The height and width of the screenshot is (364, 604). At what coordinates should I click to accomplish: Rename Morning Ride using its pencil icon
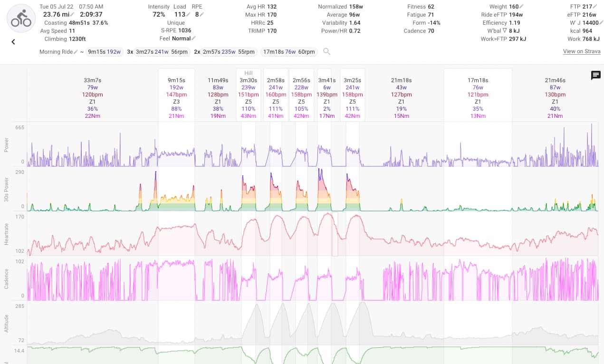click(x=76, y=52)
